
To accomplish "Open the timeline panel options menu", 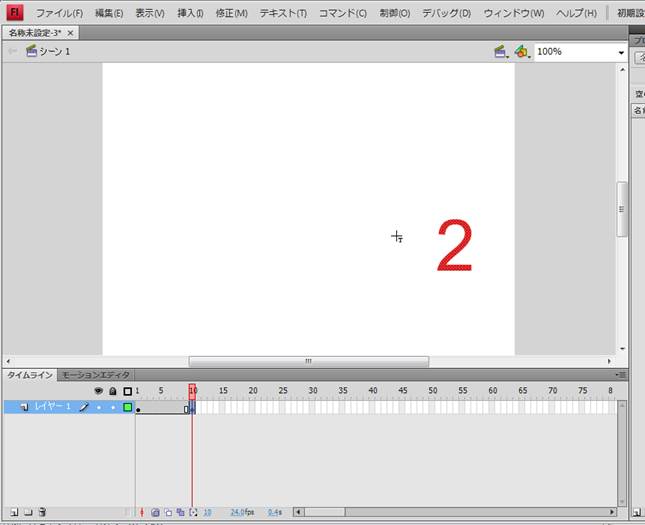I will click(x=621, y=375).
